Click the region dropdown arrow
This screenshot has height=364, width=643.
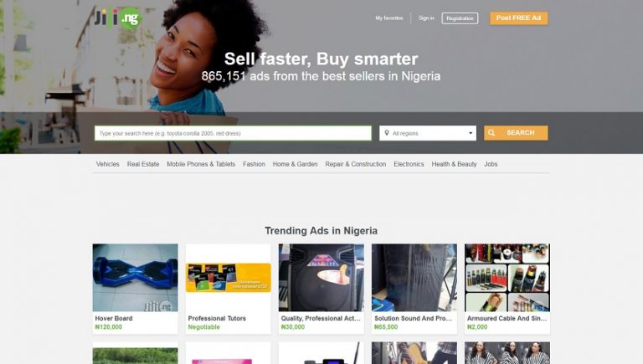(x=471, y=133)
